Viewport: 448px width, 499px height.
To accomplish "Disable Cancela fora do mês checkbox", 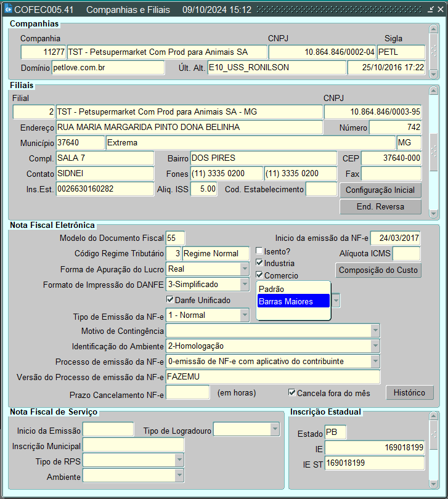I will tap(292, 392).
